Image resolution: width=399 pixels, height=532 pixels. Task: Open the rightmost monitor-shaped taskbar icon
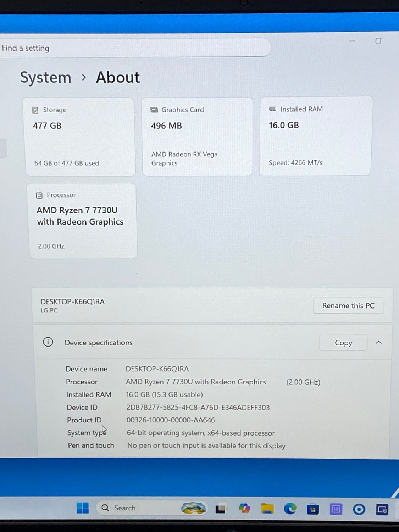pyautogui.click(x=382, y=510)
